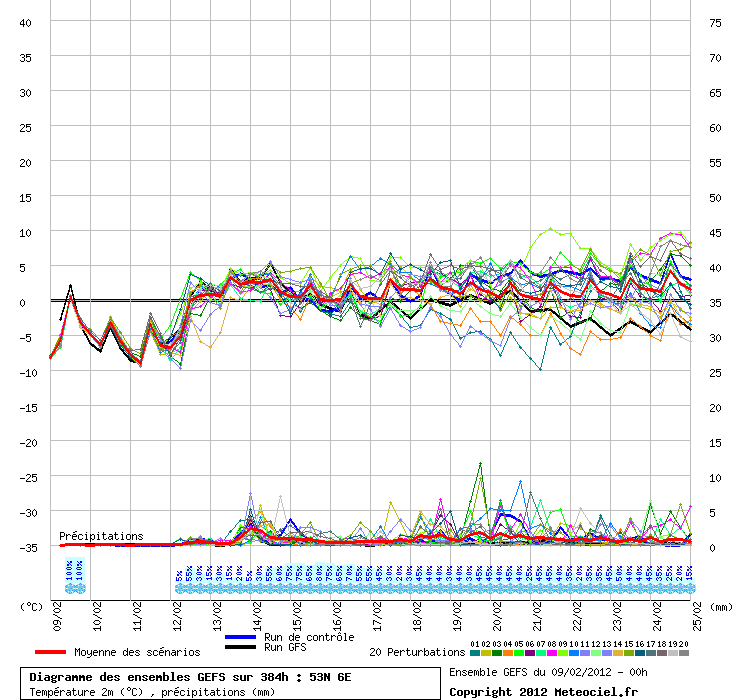Click the red Moyenne des scénarios legend line
This screenshot has width=740, height=700.
click(x=50, y=652)
